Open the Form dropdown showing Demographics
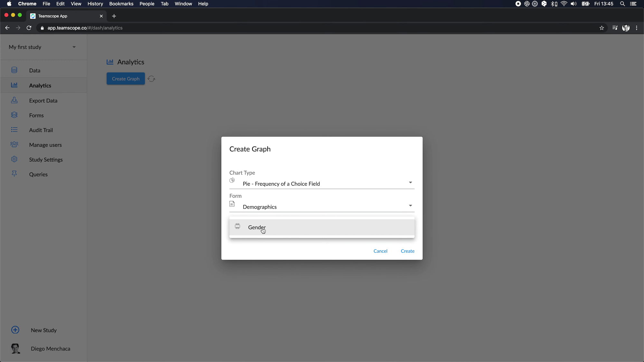Viewport: 644px width, 362px height. pyautogui.click(x=410, y=206)
